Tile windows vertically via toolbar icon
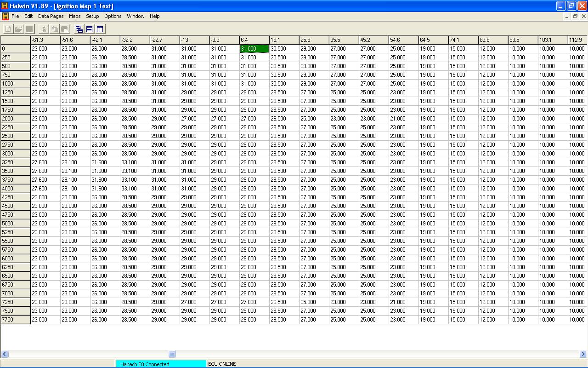This screenshot has width=588, height=368. [x=100, y=29]
